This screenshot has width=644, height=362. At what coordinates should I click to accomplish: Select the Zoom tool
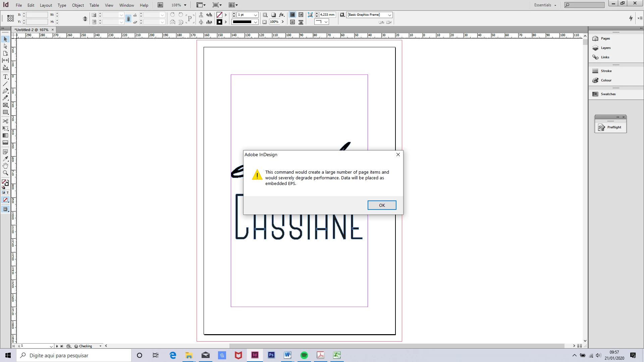click(x=5, y=173)
